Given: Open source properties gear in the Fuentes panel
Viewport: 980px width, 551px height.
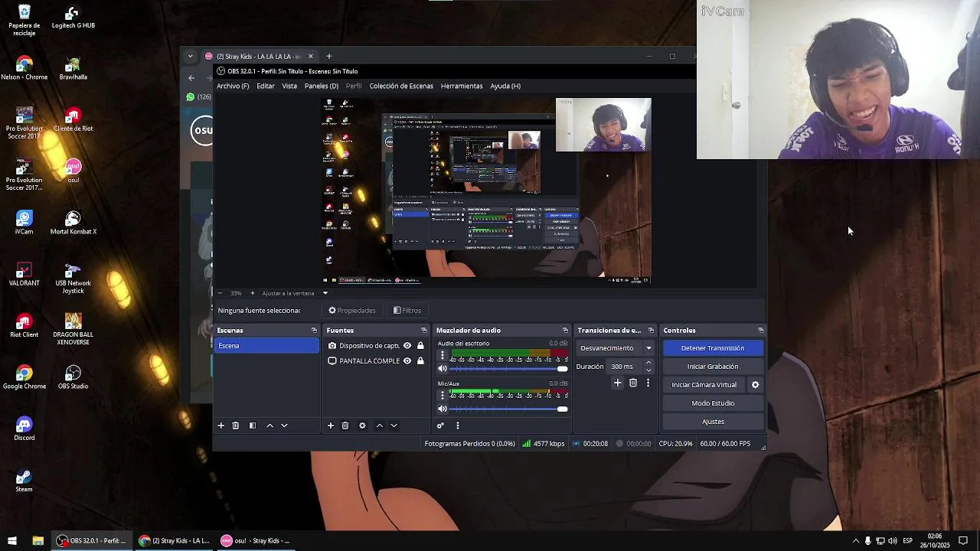Looking at the screenshot, I should point(362,425).
